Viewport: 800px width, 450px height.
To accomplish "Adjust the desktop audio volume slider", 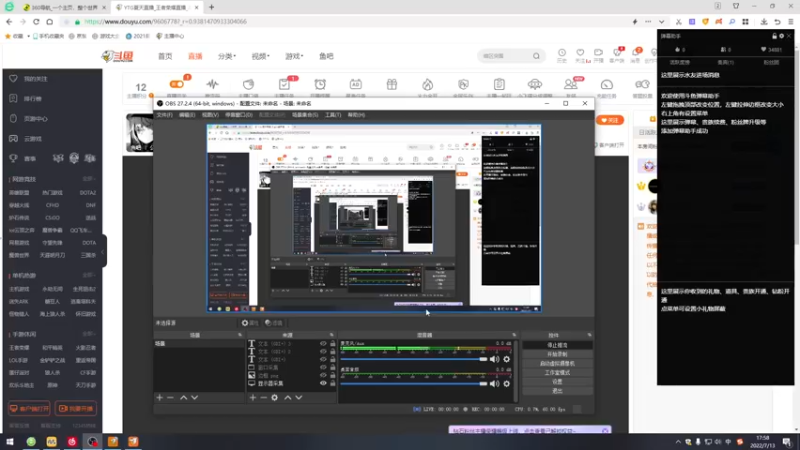I will (x=414, y=384).
